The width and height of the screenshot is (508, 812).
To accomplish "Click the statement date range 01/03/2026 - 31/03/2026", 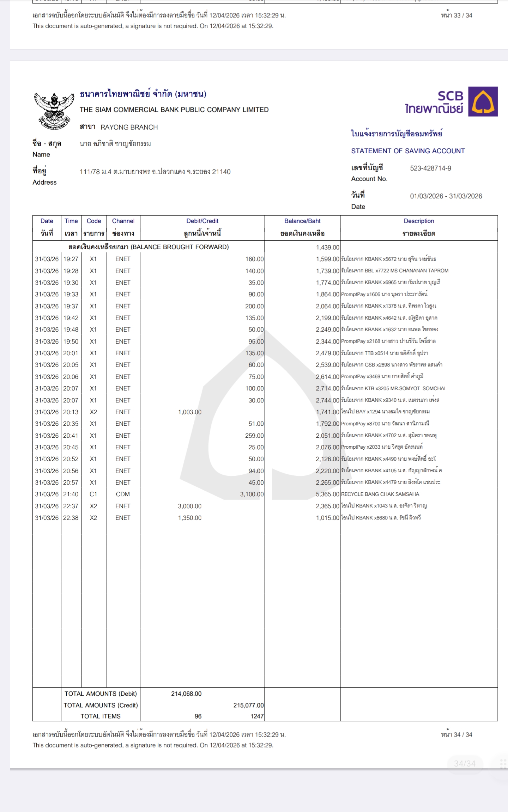I will (446, 196).
